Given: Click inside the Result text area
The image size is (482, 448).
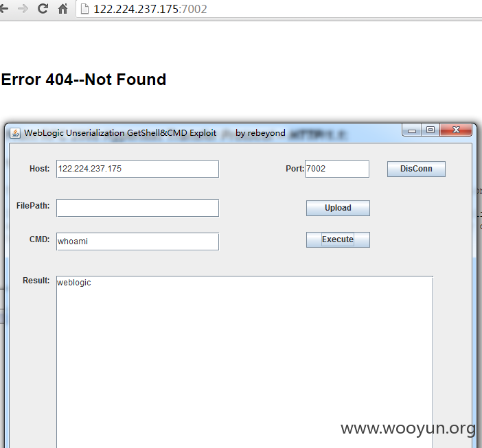Looking at the screenshot, I should tap(244, 362).
